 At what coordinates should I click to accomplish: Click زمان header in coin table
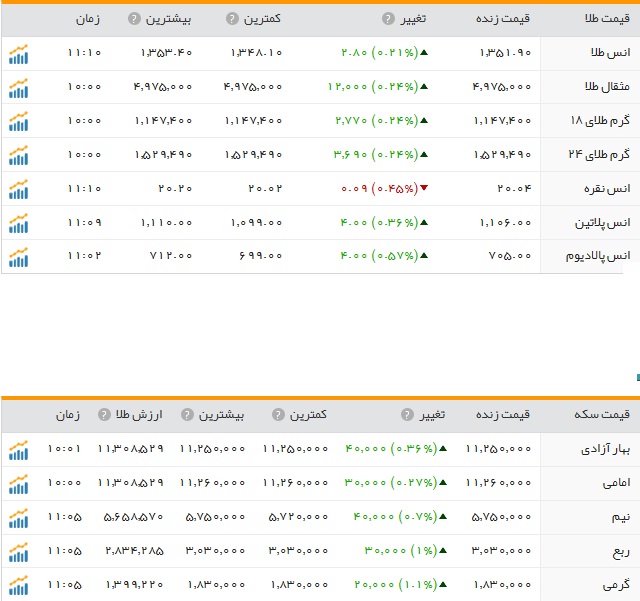(x=68, y=415)
